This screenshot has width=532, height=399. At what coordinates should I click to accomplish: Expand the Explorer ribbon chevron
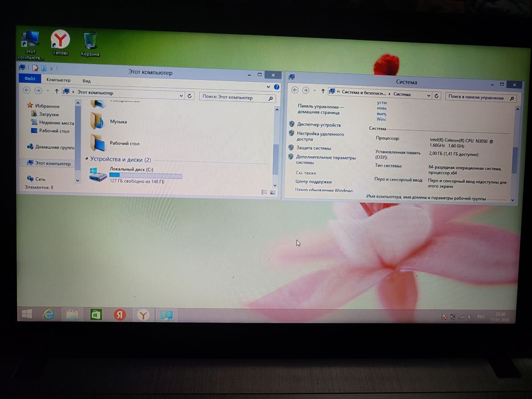tap(269, 87)
